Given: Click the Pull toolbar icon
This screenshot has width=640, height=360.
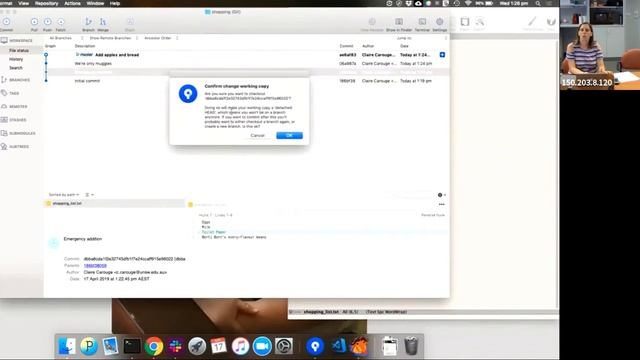Looking at the screenshot, I should [34, 24].
